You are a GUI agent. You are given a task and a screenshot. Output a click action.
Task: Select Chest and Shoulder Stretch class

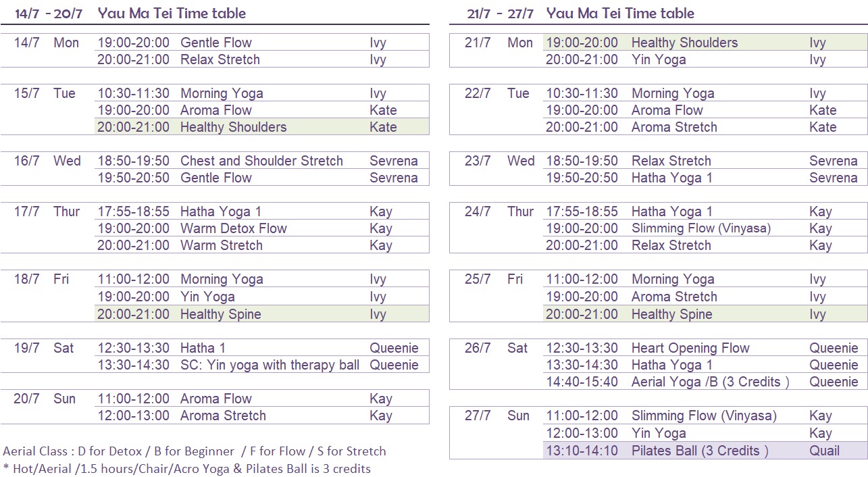click(262, 161)
